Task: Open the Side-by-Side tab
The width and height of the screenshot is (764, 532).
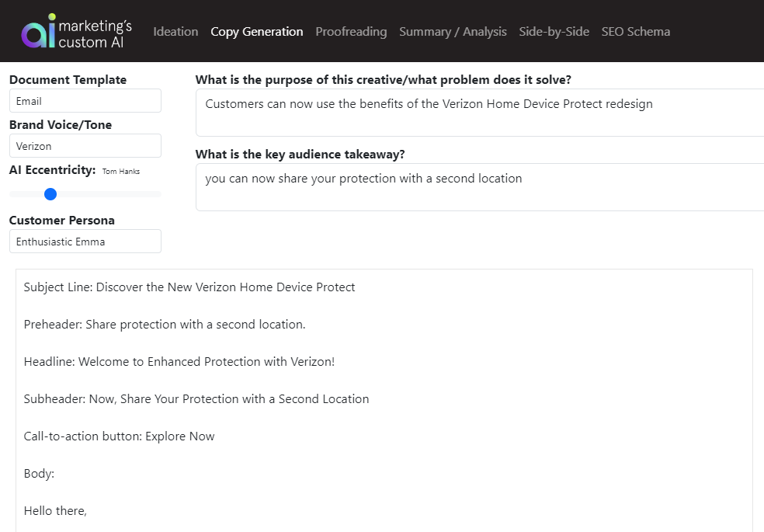Action: pyautogui.click(x=554, y=32)
